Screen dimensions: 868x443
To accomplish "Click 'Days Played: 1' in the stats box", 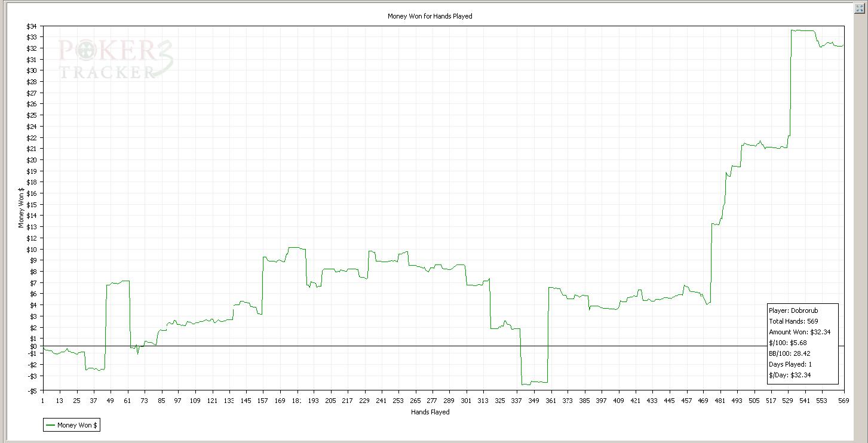I will click(x=790, y=364).
